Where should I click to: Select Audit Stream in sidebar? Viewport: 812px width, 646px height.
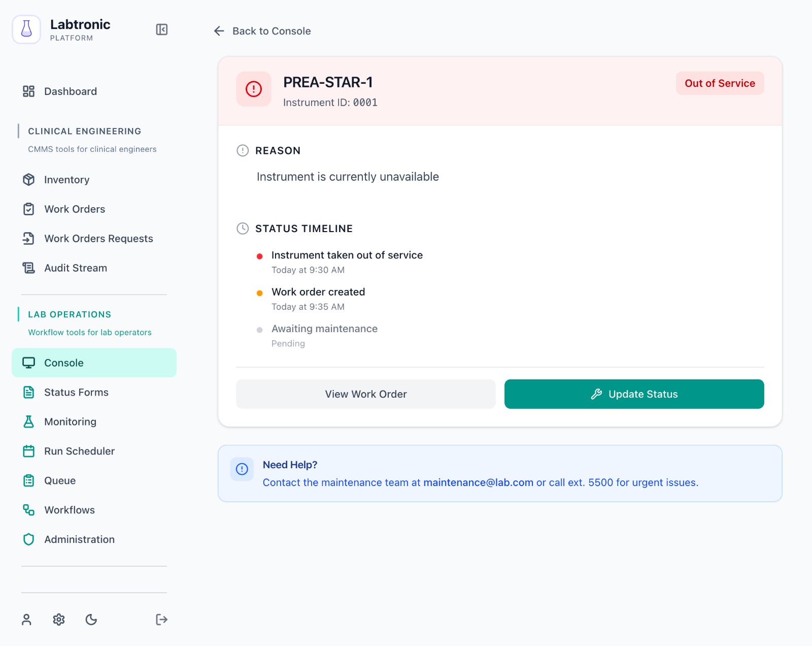pyautogui.click(x=75, y=268)
